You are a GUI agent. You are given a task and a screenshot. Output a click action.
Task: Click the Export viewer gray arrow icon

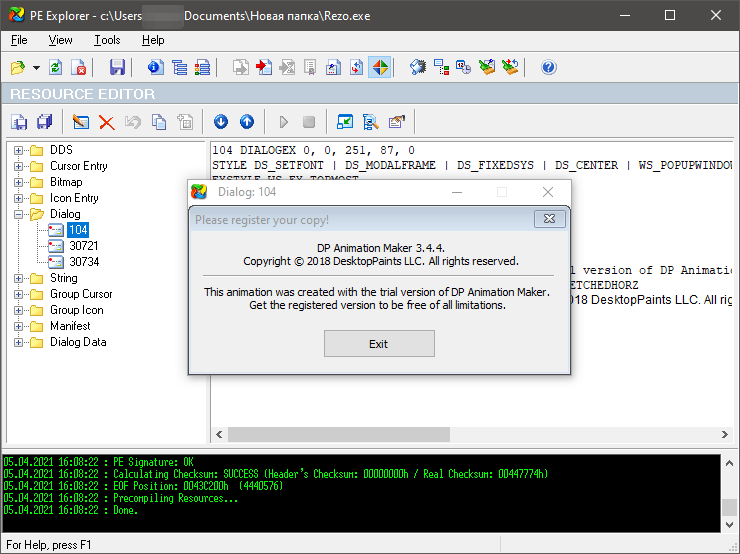(241, 67)
